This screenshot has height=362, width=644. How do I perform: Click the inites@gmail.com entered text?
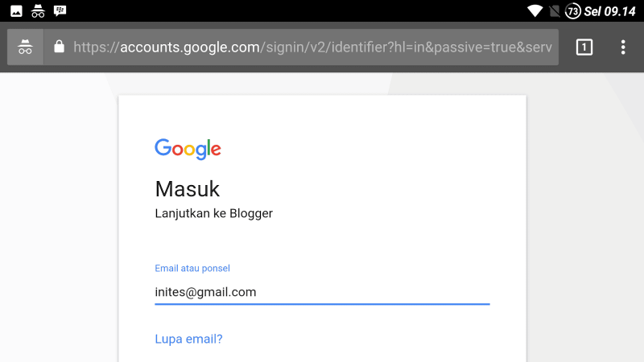point(205,292)
